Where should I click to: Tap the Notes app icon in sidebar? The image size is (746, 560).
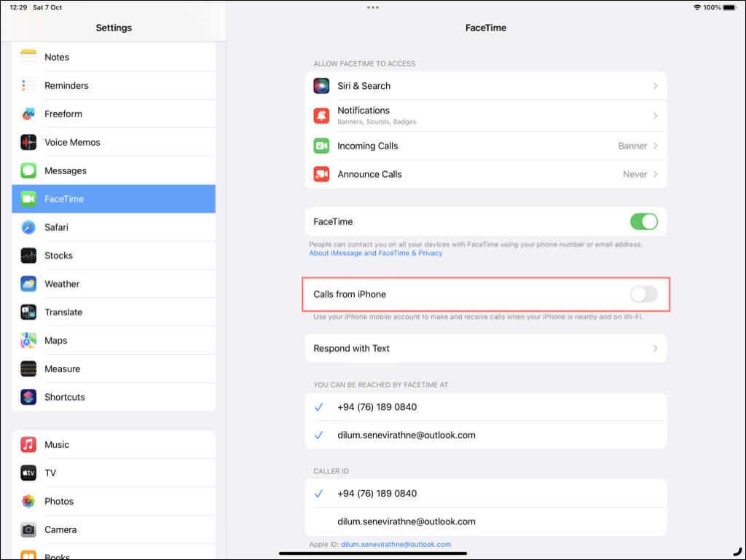pos(28,57)
